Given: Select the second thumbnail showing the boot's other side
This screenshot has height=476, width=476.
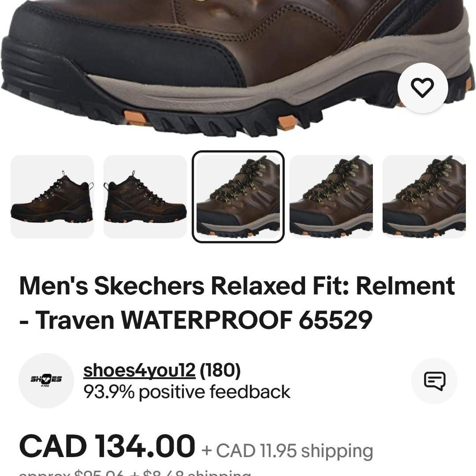Looking at the screenshot, I should click(145, 197).
